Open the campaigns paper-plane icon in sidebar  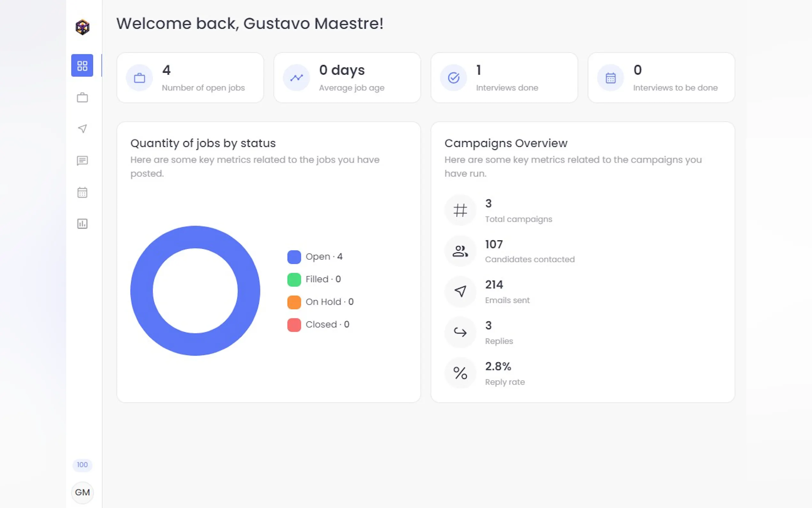[82, 129]
